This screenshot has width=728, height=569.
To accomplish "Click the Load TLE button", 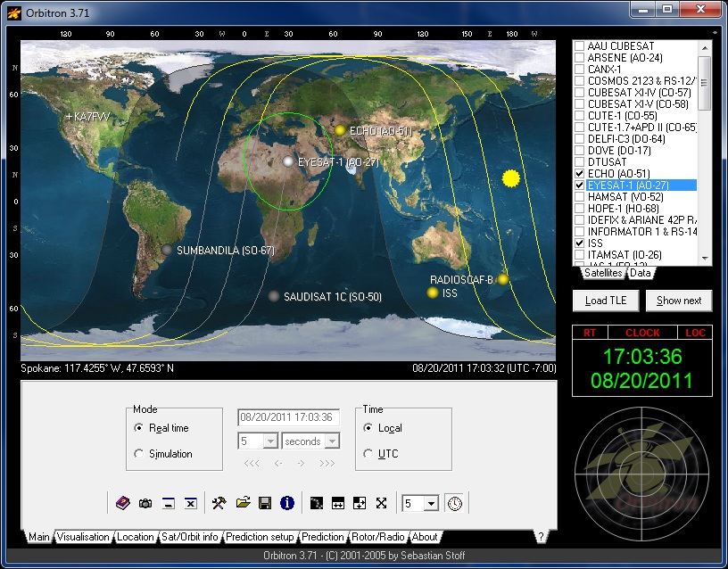I will click(606, 301).
